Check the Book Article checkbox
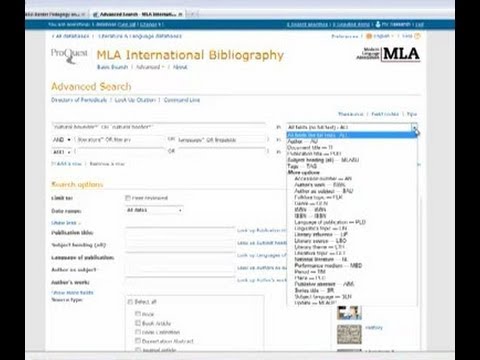This screenshot has width=480, height=360. coord(138,323)
